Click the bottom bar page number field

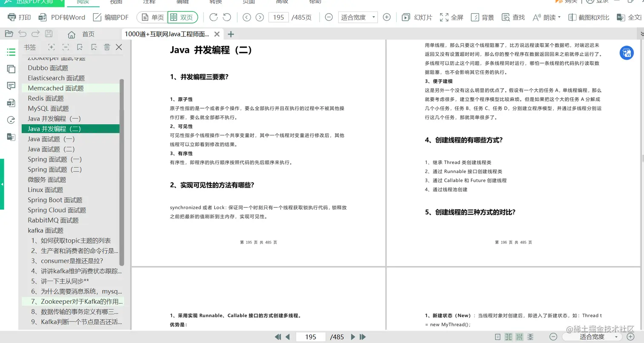[x=311, y=337]
